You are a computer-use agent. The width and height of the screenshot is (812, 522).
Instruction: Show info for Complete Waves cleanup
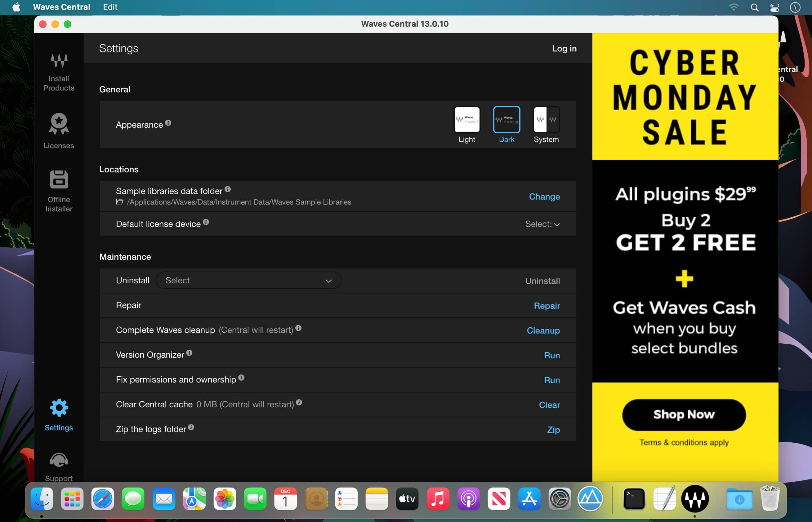coord(298,328)
